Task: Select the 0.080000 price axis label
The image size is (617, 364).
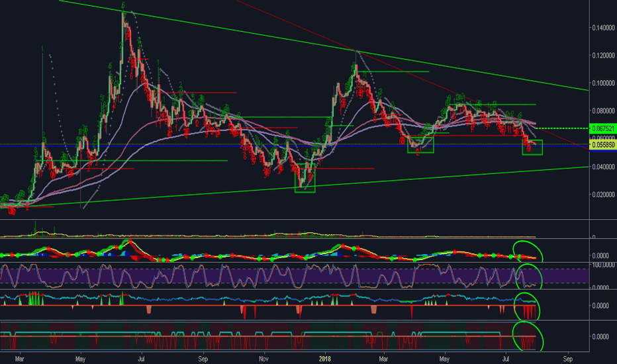Action: pyautogui.click(x=603, y=111)
